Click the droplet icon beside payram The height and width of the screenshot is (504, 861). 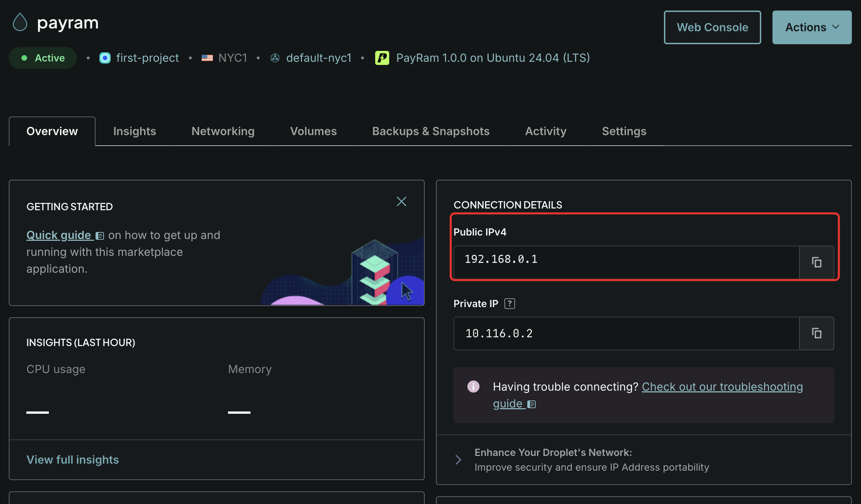pyautogui.click(x=20, y=22)
